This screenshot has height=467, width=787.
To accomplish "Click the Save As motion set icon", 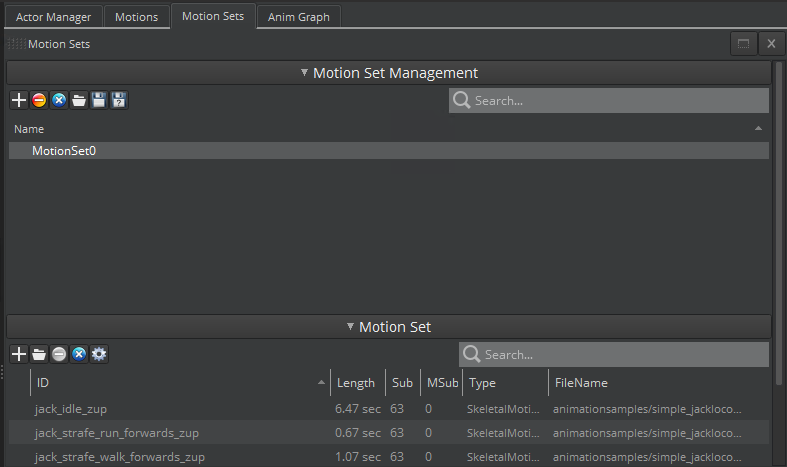I will point(118,100).
